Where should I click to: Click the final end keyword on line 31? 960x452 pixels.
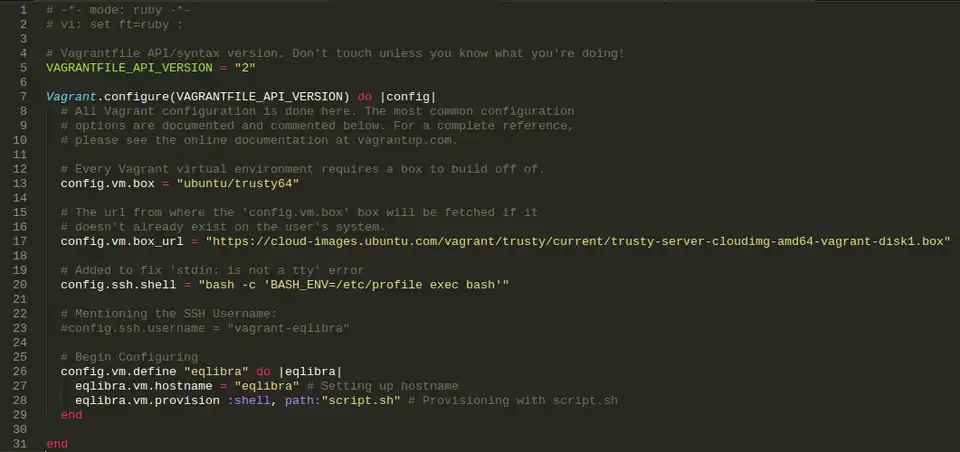(x=57, y=443)
